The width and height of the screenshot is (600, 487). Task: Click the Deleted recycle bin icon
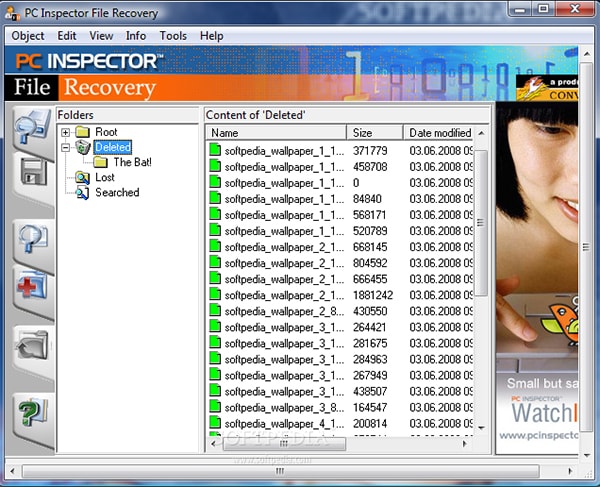click(83, 147)
